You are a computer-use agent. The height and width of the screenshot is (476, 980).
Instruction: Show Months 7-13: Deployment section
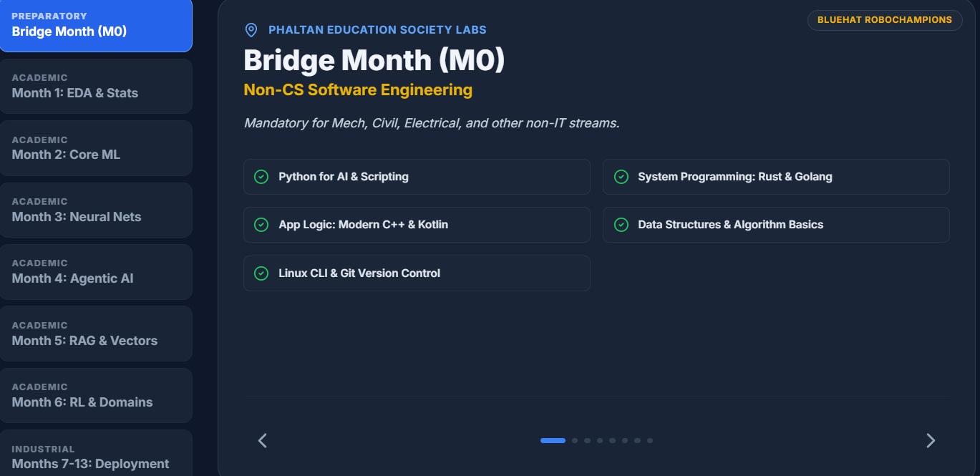click(x=96, y=457)
